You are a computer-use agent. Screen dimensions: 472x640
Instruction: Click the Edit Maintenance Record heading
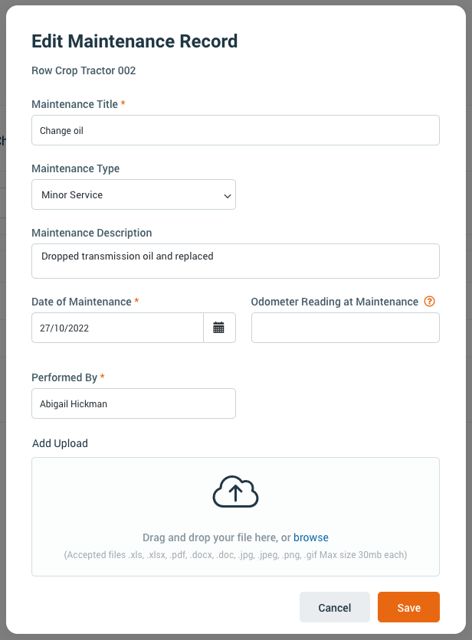(135, 41)
